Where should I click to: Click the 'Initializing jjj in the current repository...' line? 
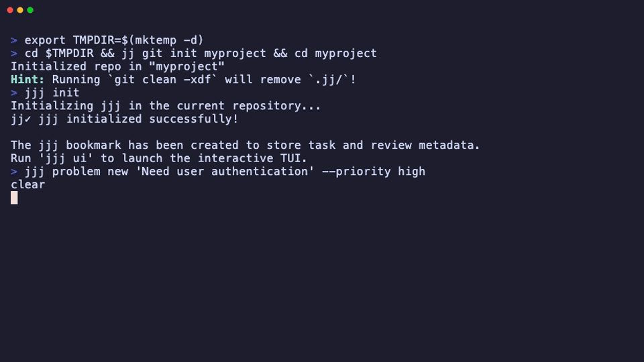click(x=166, y=106)
